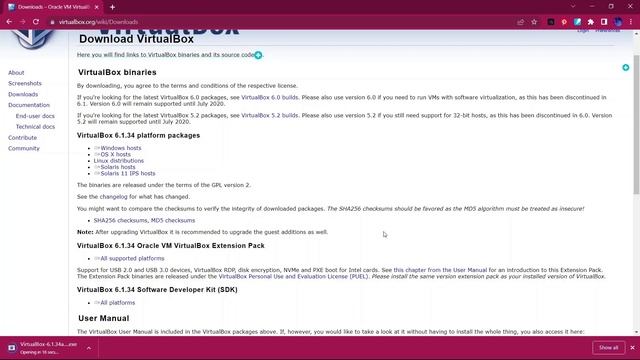Open the tab search dropdown arrow
This screenshot has height=360, width=640.
[573, 7]
